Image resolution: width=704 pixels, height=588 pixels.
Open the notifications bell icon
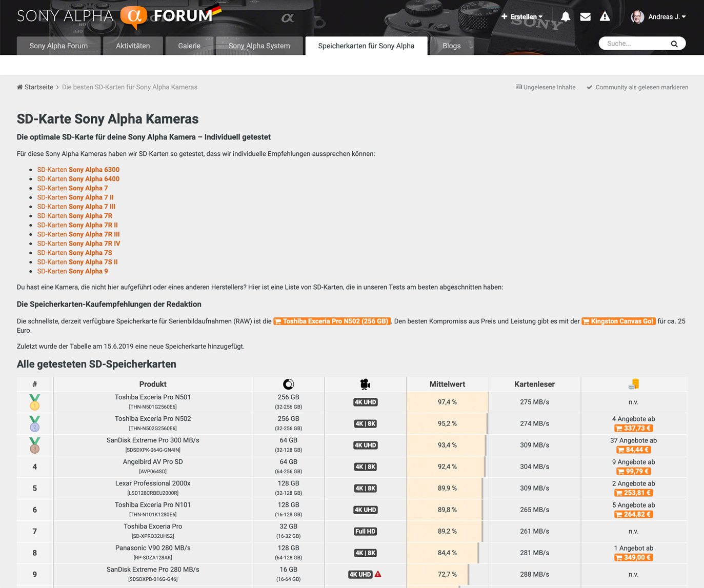coord(566,16)
